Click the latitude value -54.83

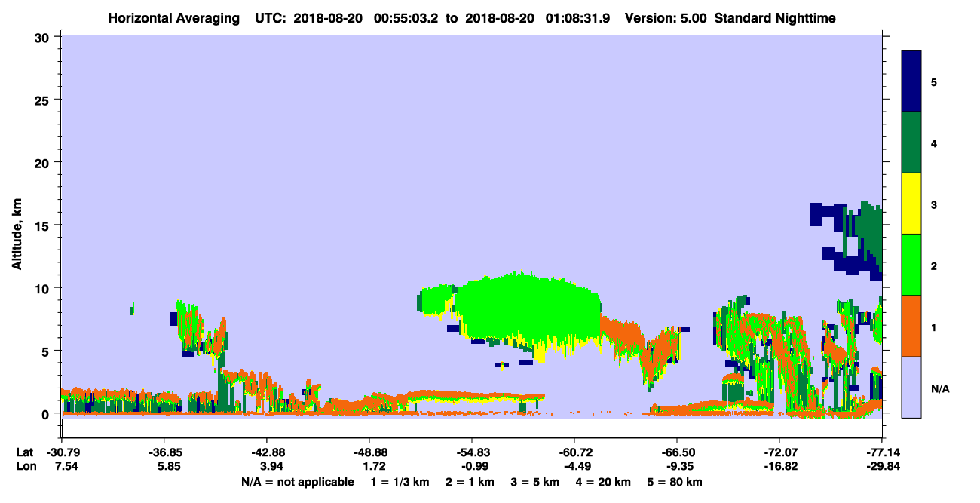point(471,452)
